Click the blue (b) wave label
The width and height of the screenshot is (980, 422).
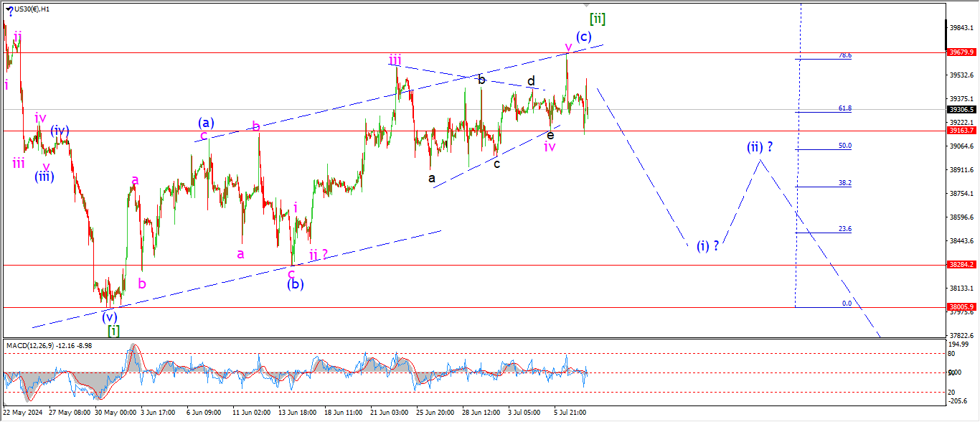click(x=295, y=284)
